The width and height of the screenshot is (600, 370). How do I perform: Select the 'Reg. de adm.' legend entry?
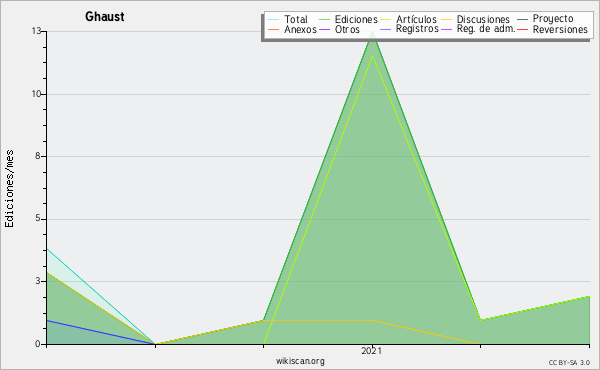tap(486, 29)
